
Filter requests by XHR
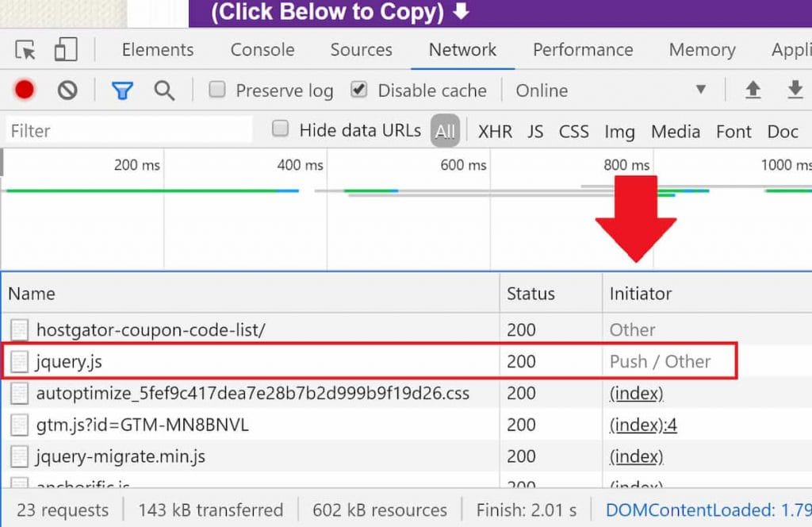(x=495, y=131)
